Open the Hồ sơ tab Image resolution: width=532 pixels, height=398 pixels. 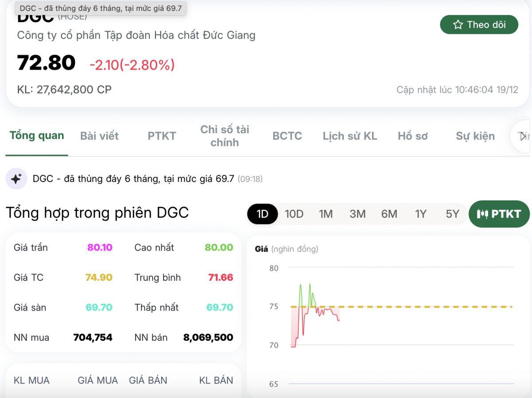pos(413,136)
